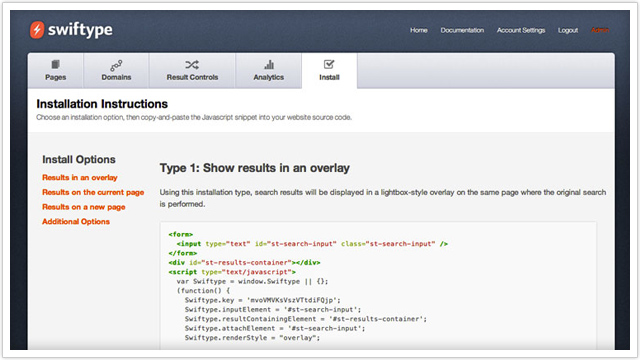The height and width of the screenshot is (360, 640).
Task: Go to Home in top navigation
Action: coord(419,30)
